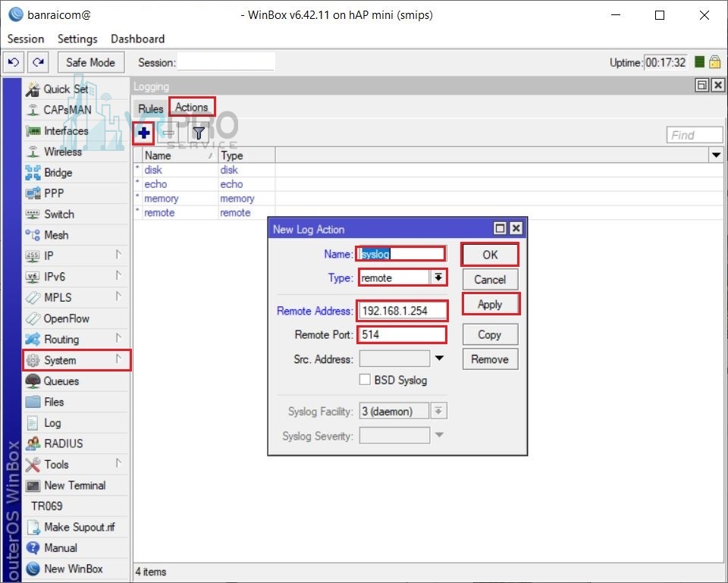Open the log filter icon

click(199, 133)
